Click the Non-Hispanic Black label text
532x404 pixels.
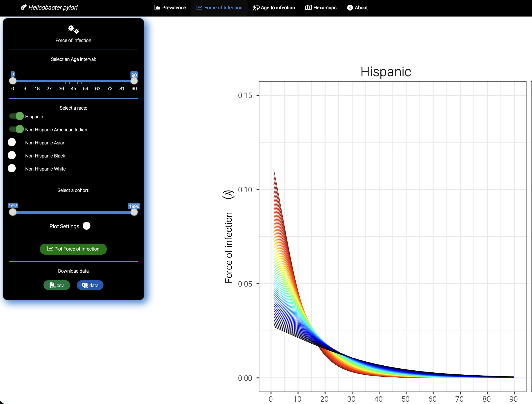[x=45, y=156]
